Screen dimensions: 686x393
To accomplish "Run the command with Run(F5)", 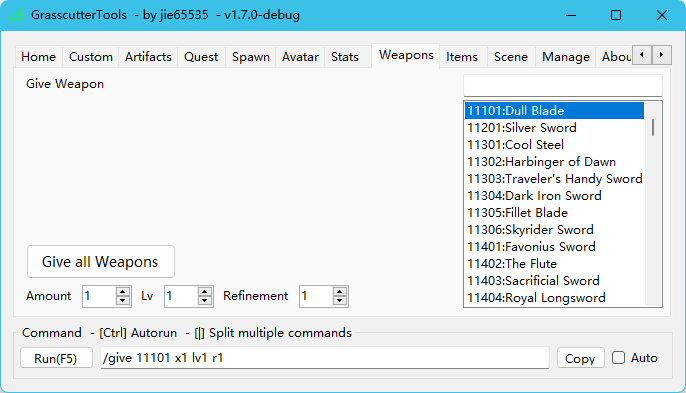I will 56,358.
